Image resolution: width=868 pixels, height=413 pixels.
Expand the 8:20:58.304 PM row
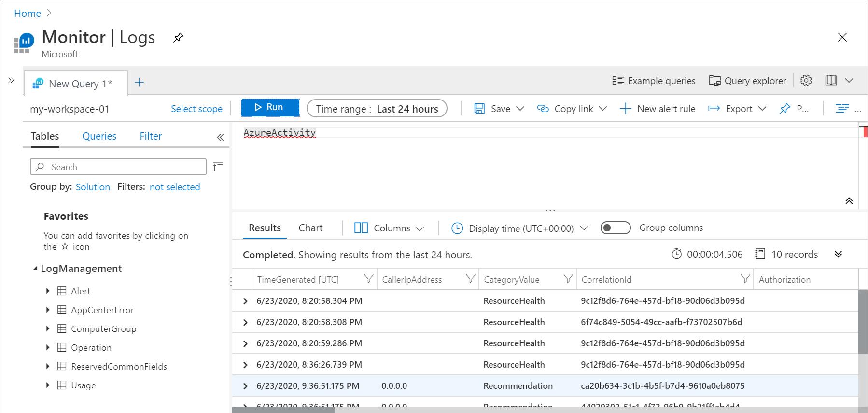coord(245,301)
